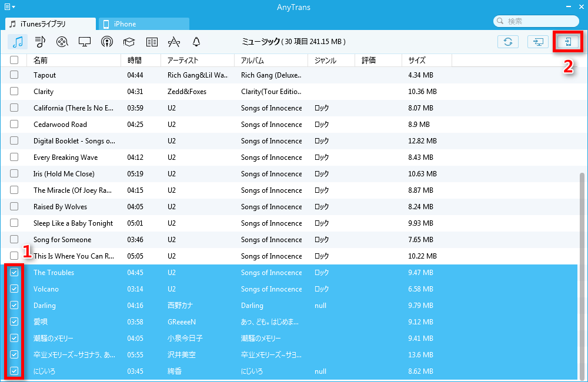Select This Is Where You Can R... song
The height and width of the screenshot is (382, 588).
(73, 256)
